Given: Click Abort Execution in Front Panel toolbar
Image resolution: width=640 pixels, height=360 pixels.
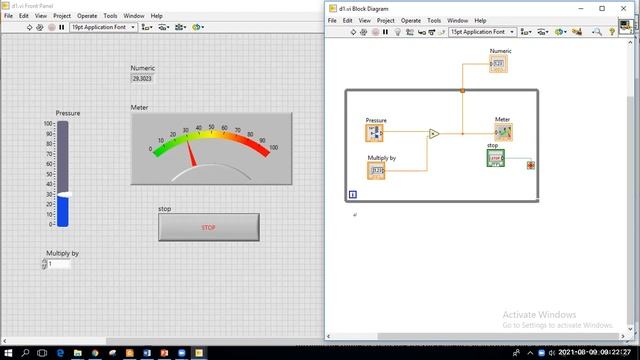Looking at the screenshot, I should (51, 27).
